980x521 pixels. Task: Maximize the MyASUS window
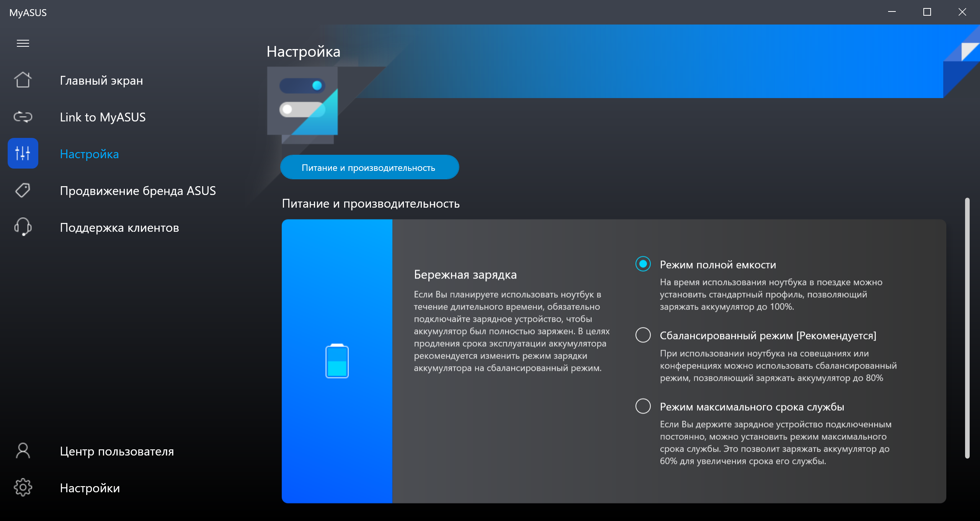click(927, 12)
